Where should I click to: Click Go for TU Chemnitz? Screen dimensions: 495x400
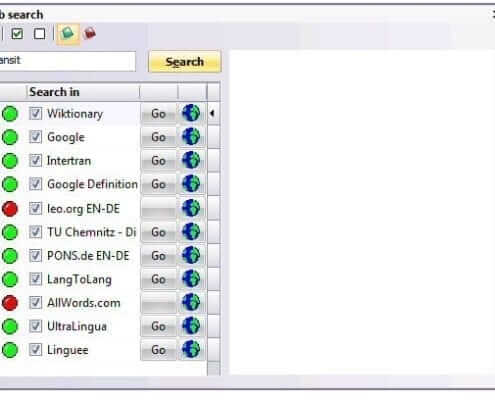pyautogui.click(x=158, y=232)
